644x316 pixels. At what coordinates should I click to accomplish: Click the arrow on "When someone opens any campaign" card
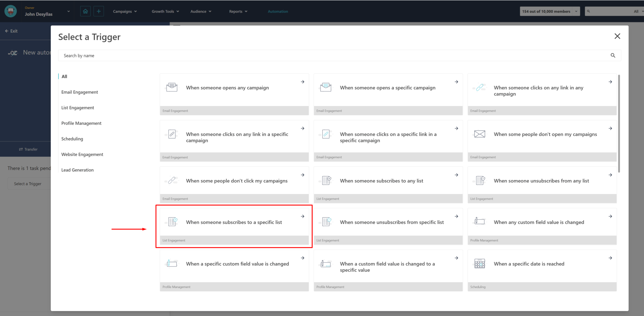coord(302,82)
